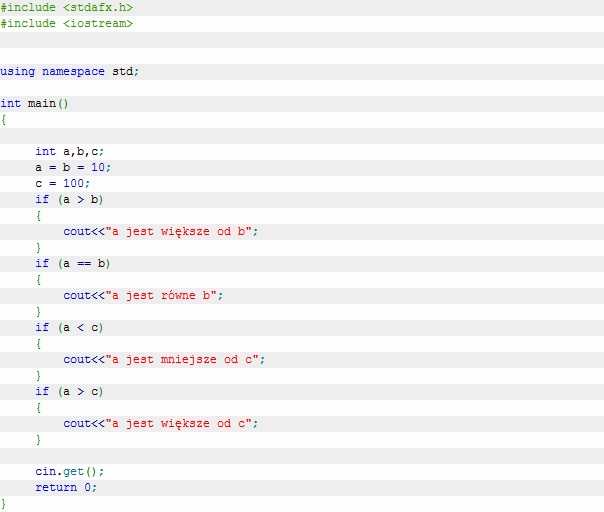Place cursor on 'cin.get();' line
Screen dimensions: 604x512
pos(70,471)
